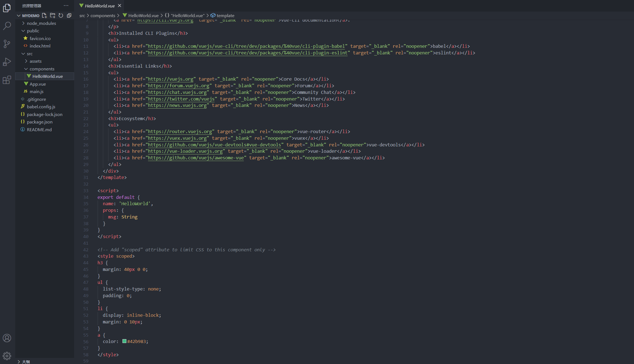Open the Extensions view
Viewport: 634px width, 364px height.
click(7, 80)
